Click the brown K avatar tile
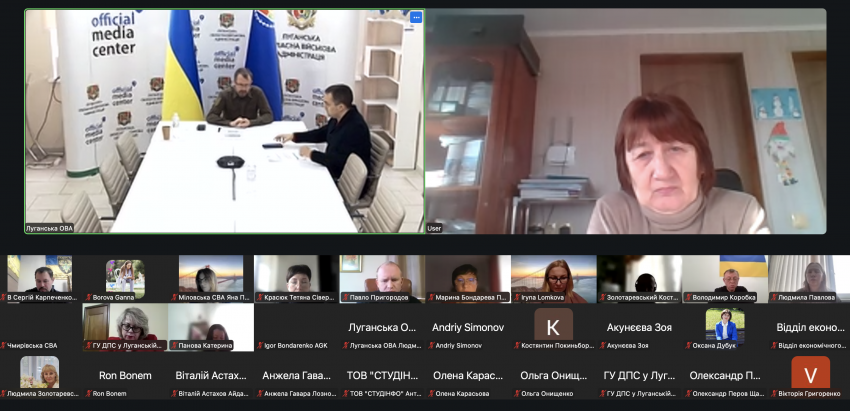 coord(553,327)
